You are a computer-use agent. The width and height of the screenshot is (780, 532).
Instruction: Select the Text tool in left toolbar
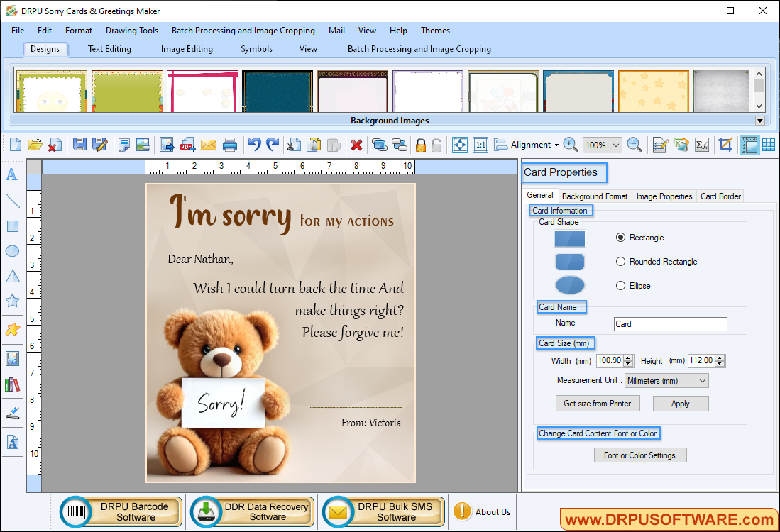click(x=11, y=174)
